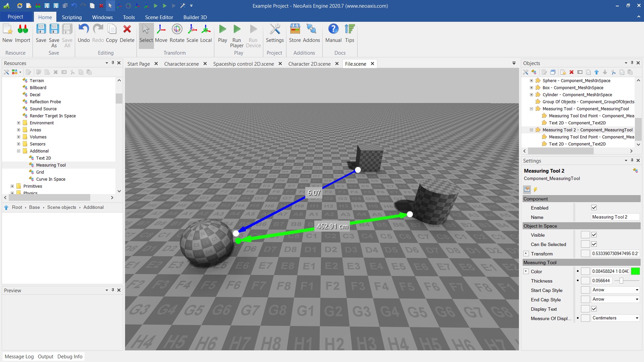
Task: Open the Character.scene document tab
Action: (181, 64)
